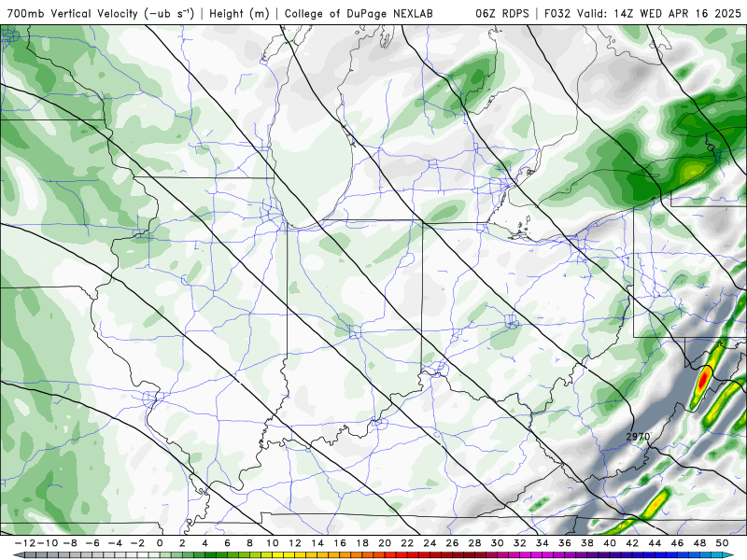Click the "12" color scale label
Image resolution: width=747 pixels, height=560 pixels.
pyautogui.click(x=295, y=543)
